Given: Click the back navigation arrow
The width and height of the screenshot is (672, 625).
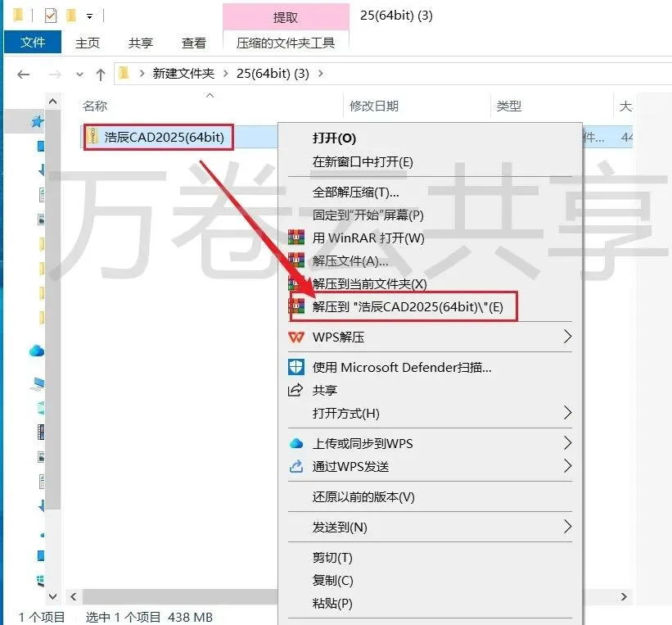Looking at the screenshot, I should [x=23, y=75].
